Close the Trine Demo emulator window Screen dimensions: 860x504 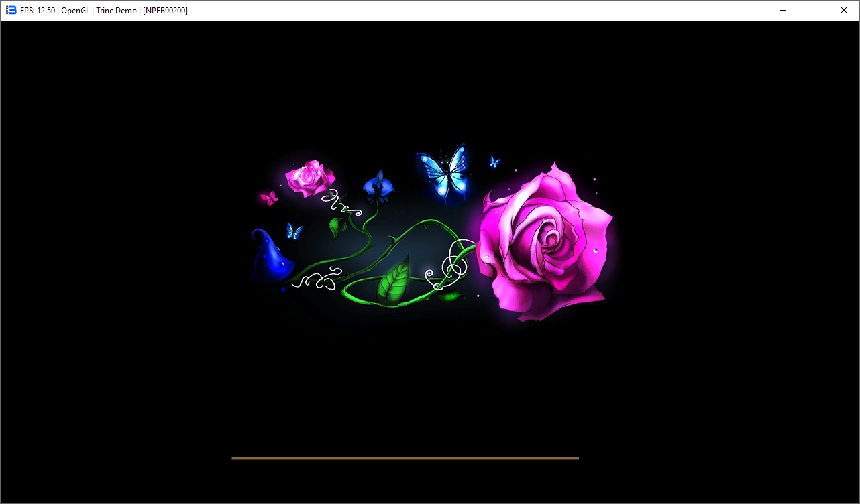tap(844, 10)
